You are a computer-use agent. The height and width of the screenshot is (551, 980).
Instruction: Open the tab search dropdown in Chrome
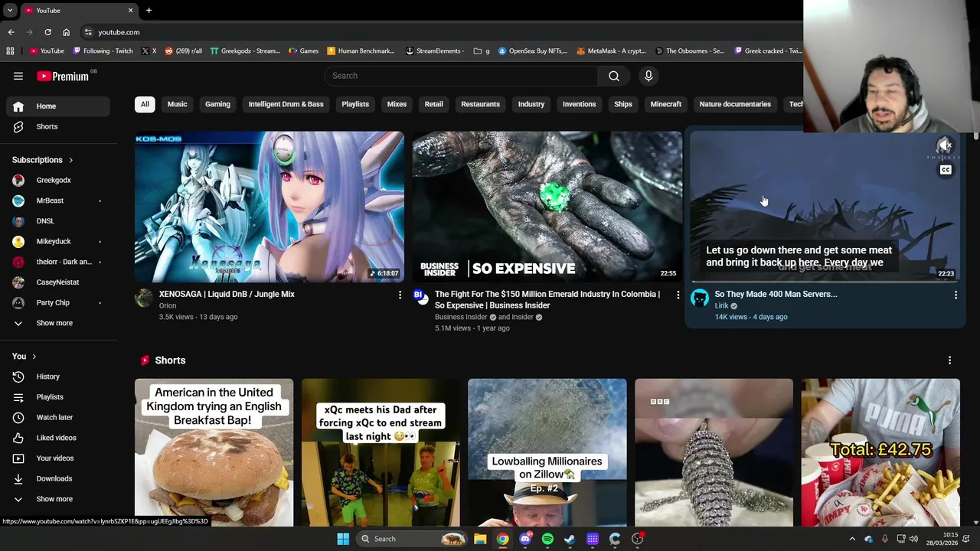(x=10, y=10)
